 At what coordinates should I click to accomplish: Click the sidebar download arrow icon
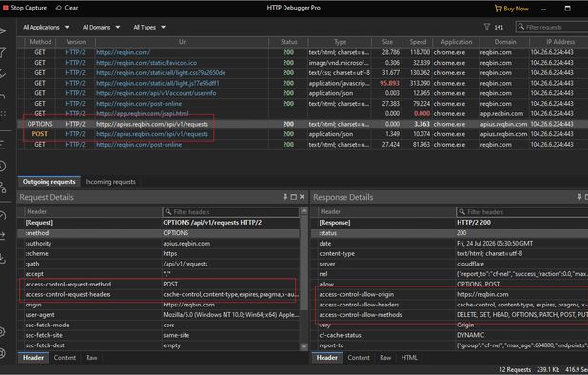(x=3, y=258)
